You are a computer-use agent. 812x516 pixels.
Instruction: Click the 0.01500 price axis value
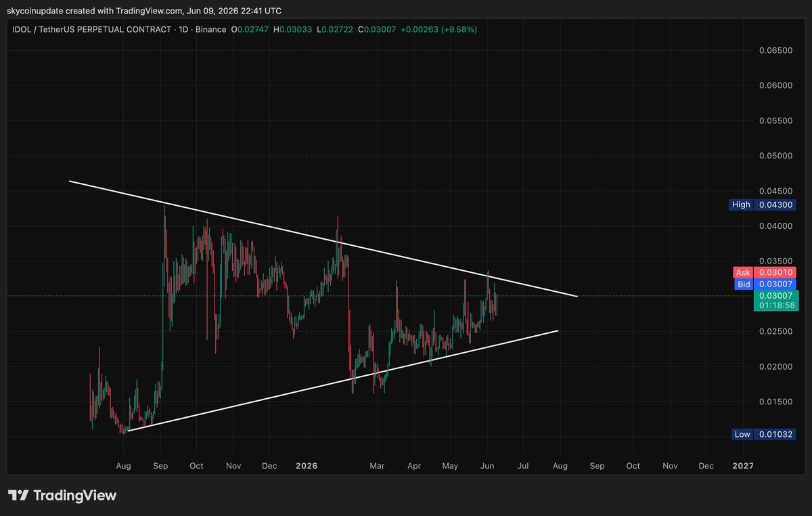tap(775, 402)
